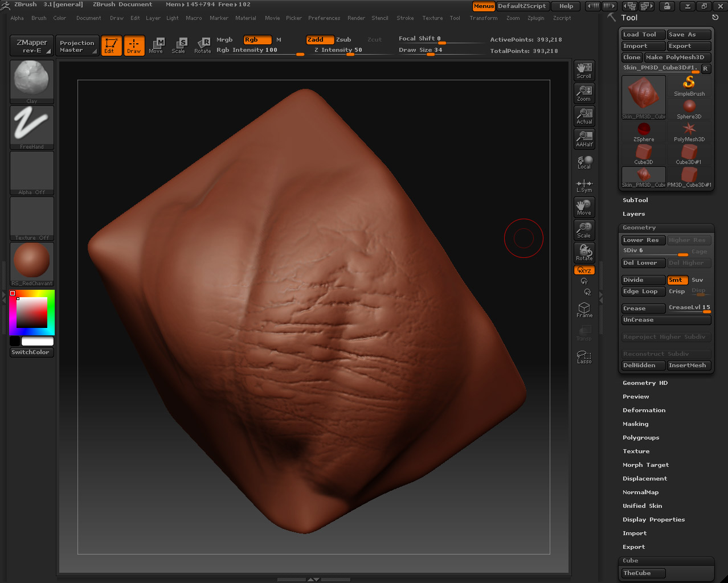Select the Scale transform button in top shelf
The image size is (728, 583).
click(x=179, y=46)
